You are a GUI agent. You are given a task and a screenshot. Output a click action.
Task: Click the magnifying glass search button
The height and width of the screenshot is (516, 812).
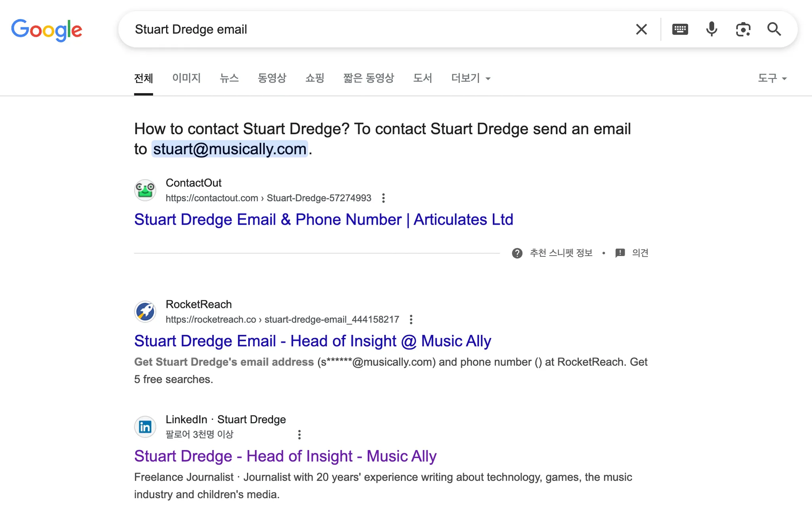774,29
